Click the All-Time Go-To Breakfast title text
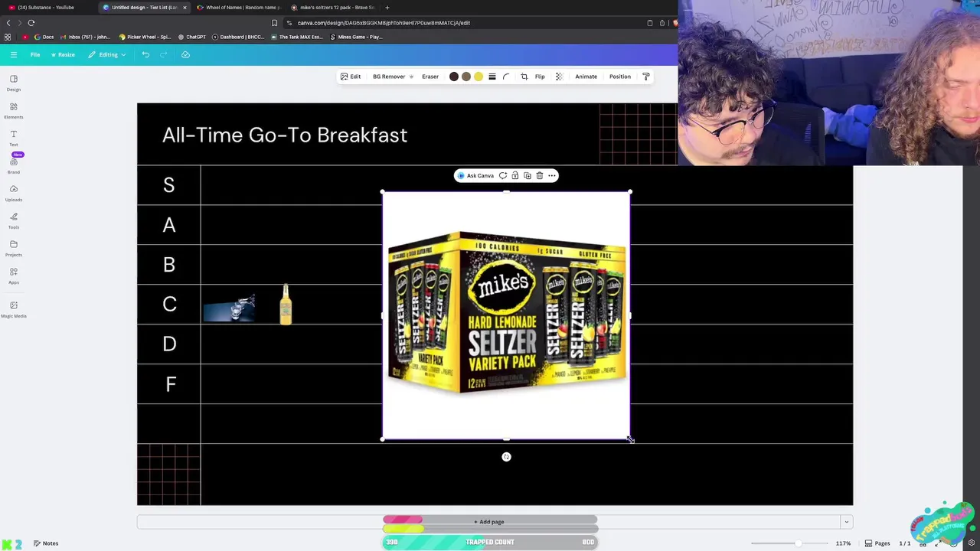 [x=285, y=135]
